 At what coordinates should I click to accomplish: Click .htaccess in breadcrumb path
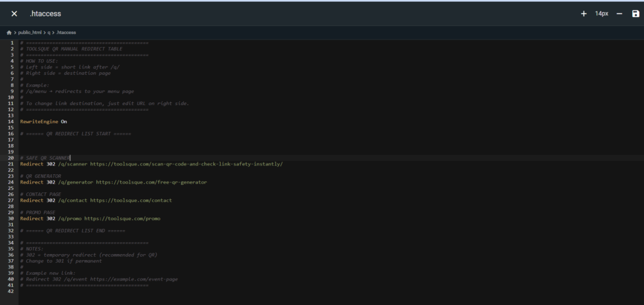coord(66,33)
